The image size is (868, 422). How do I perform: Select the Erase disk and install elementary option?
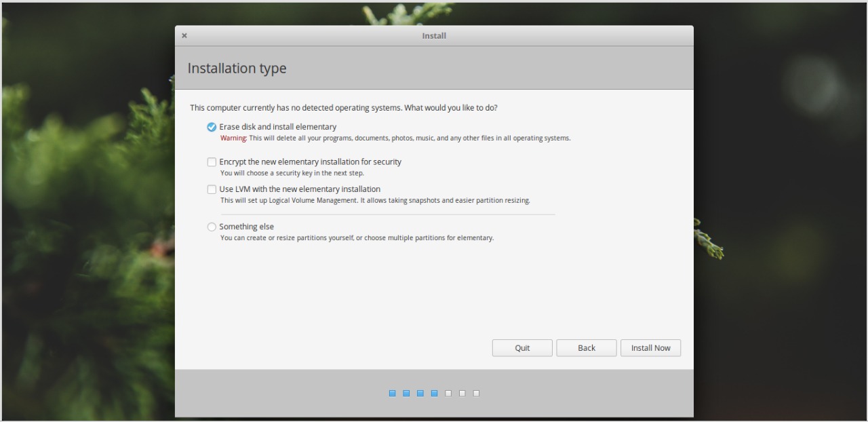(x=278, y=127)
